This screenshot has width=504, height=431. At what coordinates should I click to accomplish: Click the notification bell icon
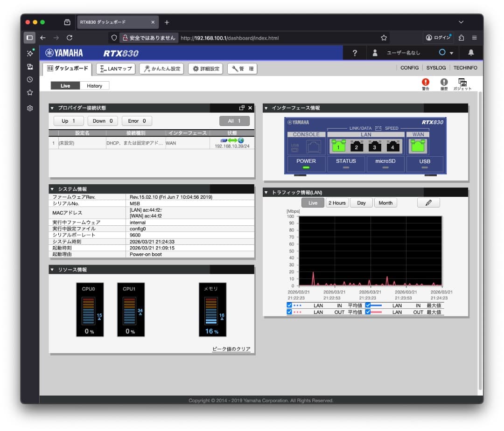point(471,53)
